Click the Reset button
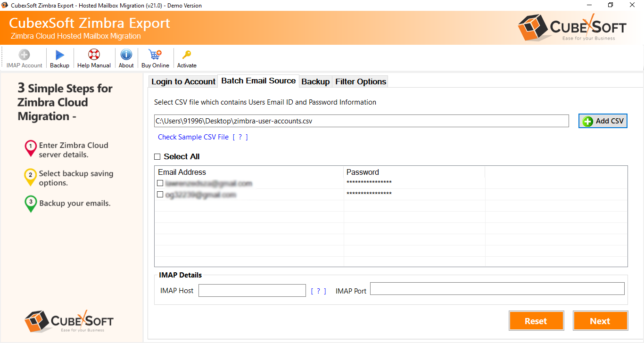The width and height of the screenshot is (644, 343). click(536, 321)
